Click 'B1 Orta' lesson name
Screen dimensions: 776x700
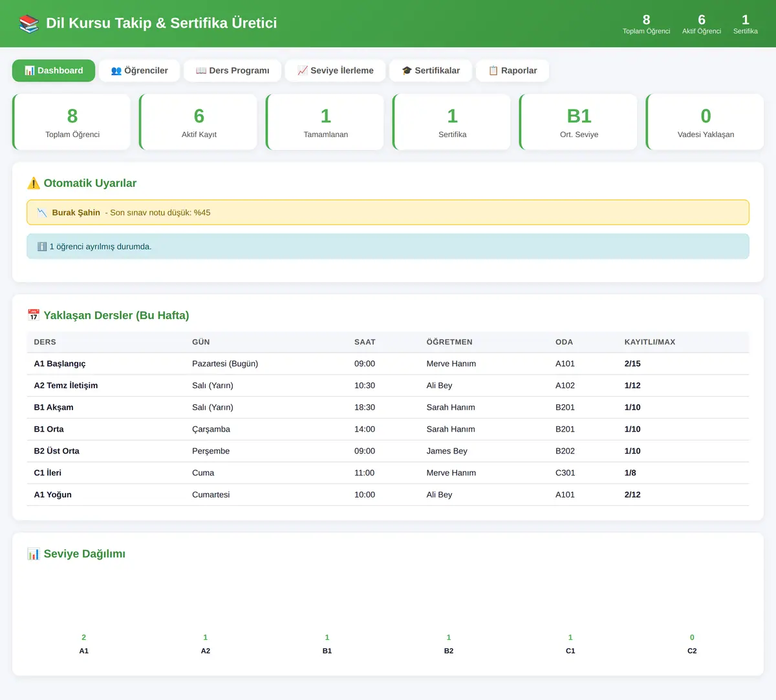tap(48, 429)
